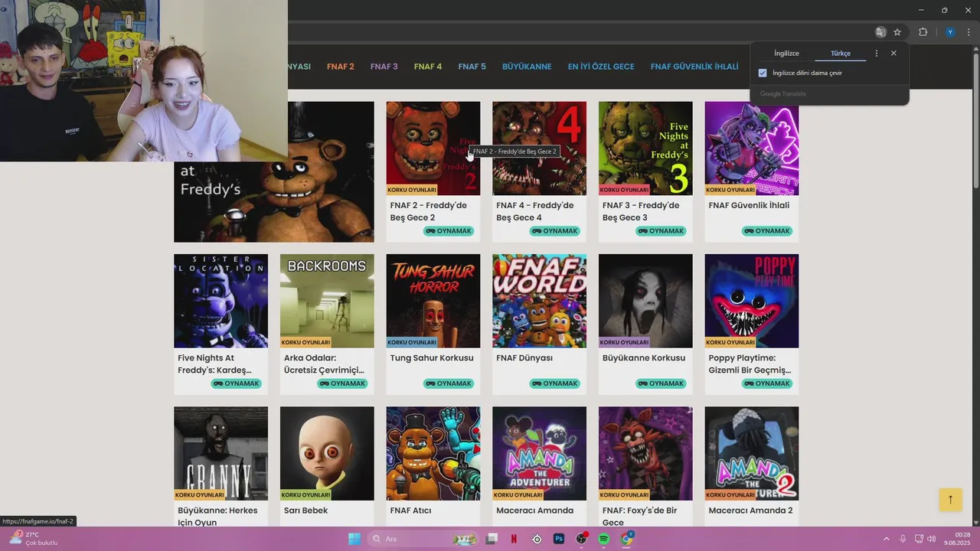This screenshot has width=980, height=551.
Task: Open EN İYİ ÖZEL GECE nav item
Action: [x=601, y=67]
